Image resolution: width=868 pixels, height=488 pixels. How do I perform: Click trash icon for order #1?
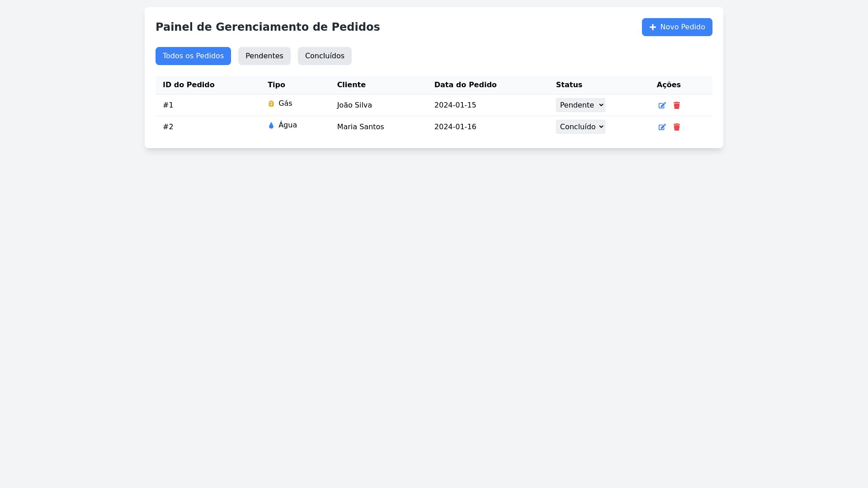tap(676, 105)
